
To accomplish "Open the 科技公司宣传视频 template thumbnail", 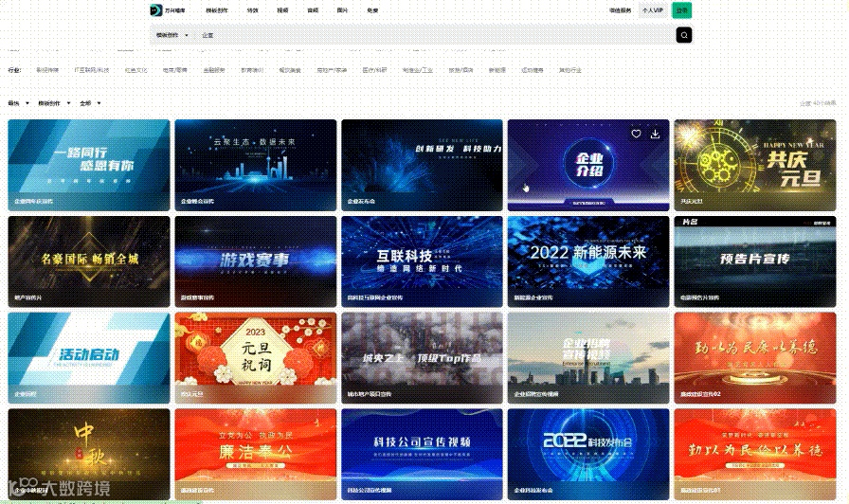I will click(422, 454).
